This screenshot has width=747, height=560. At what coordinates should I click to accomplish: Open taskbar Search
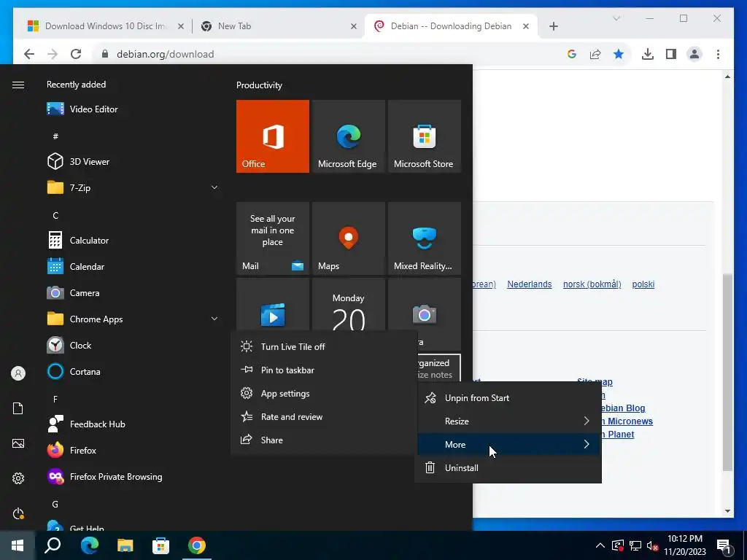point(53,545)
